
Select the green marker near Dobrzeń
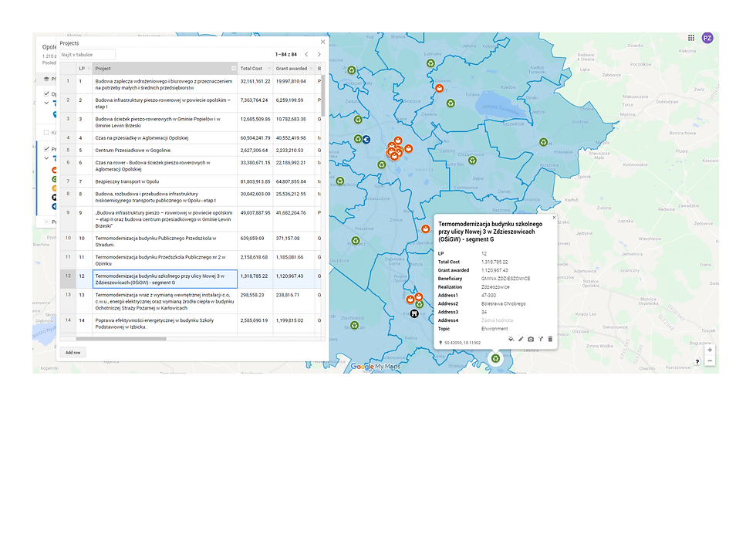(352, 70)
